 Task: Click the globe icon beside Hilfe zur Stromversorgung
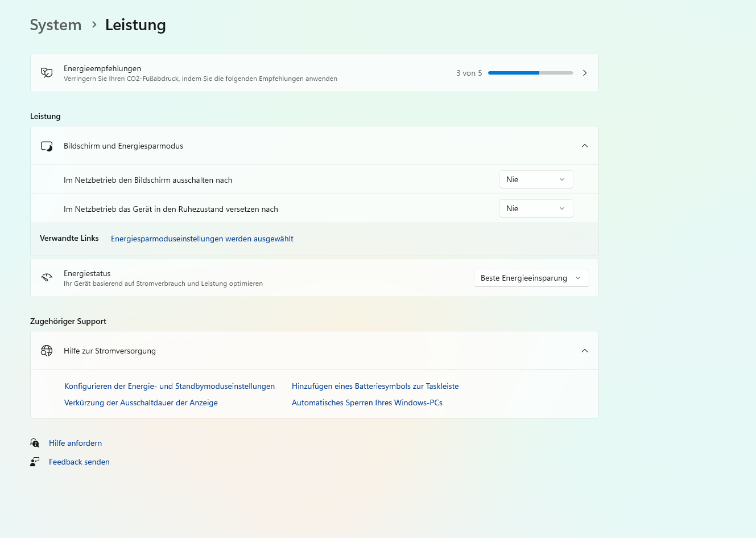[46, 350]
